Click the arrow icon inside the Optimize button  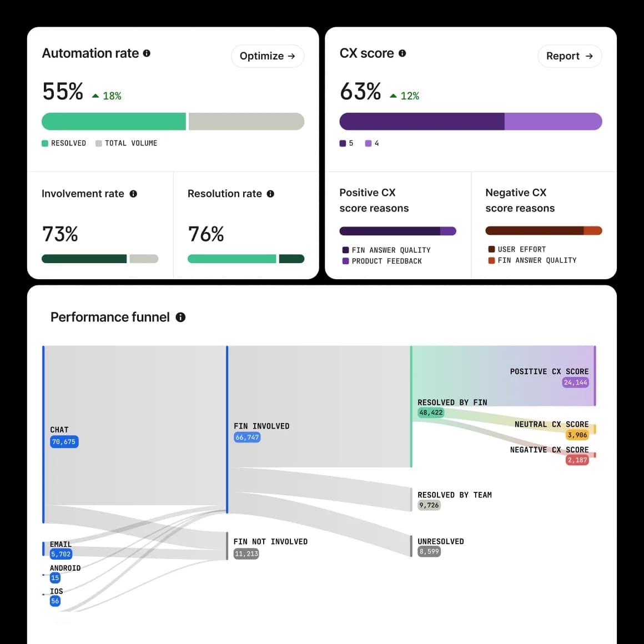(291, 56)
